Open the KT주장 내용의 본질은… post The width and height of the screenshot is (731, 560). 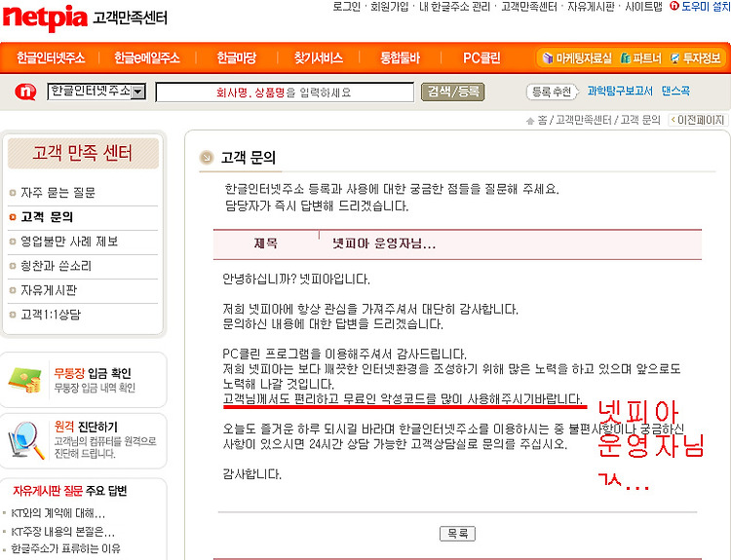click(x=63, y=531)
